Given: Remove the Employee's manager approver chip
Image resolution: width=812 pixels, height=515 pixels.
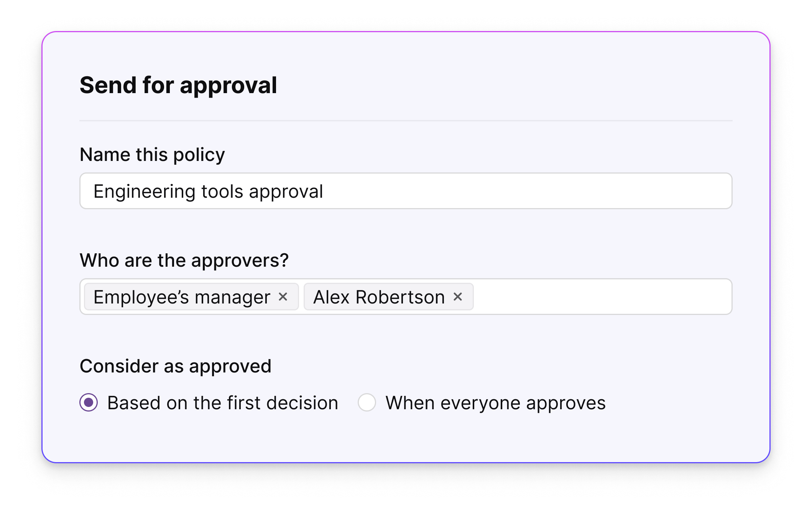Looking at the screenshot, I should coord(284,297).
